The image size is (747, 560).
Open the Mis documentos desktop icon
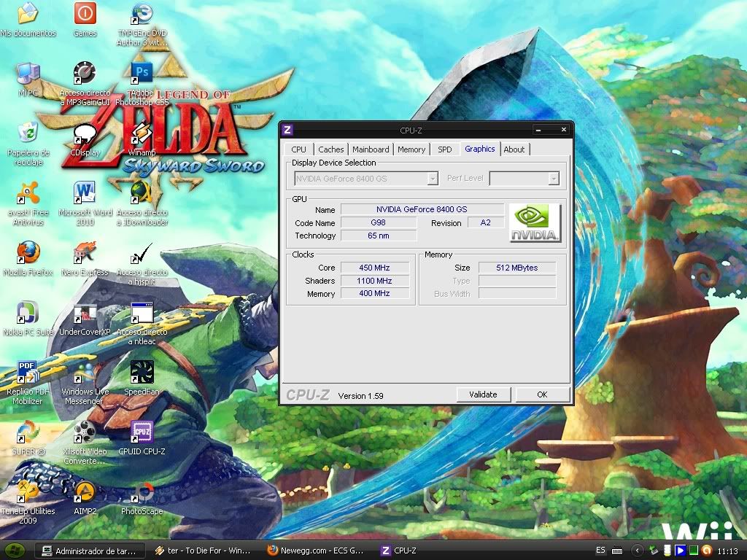pos(28,13)
